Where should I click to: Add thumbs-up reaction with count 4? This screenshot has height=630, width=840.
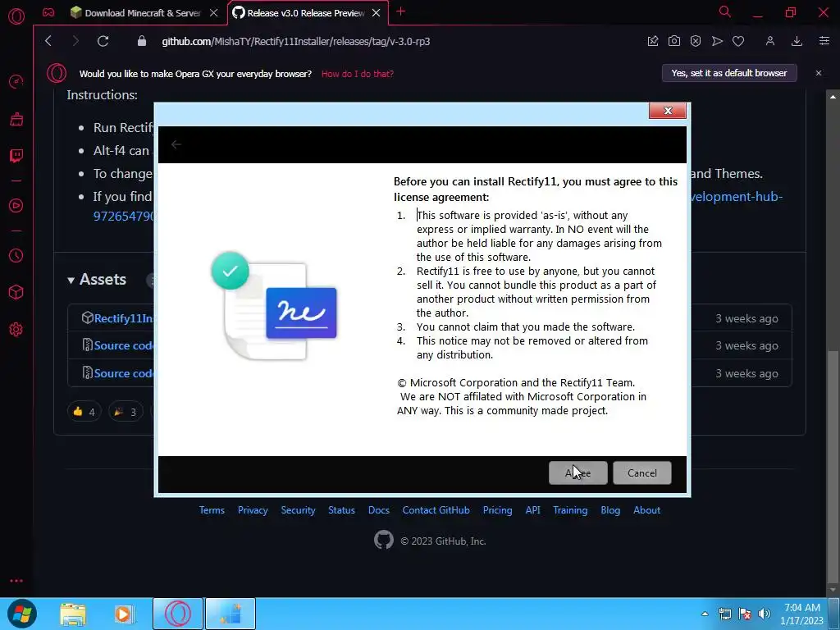click(84, 412)
